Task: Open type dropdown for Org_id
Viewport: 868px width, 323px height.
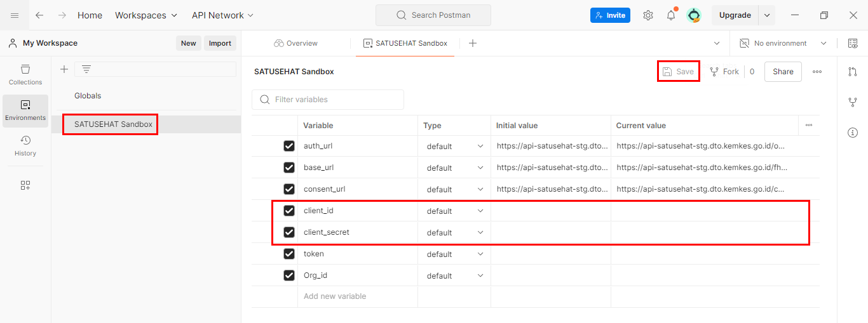Action: 454,275
